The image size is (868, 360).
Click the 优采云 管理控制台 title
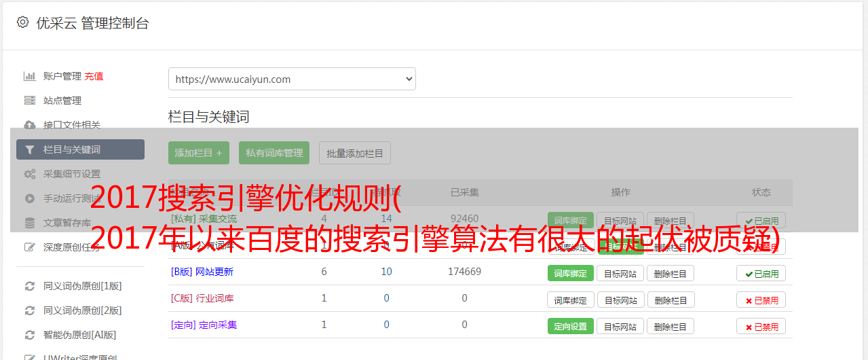92,23
